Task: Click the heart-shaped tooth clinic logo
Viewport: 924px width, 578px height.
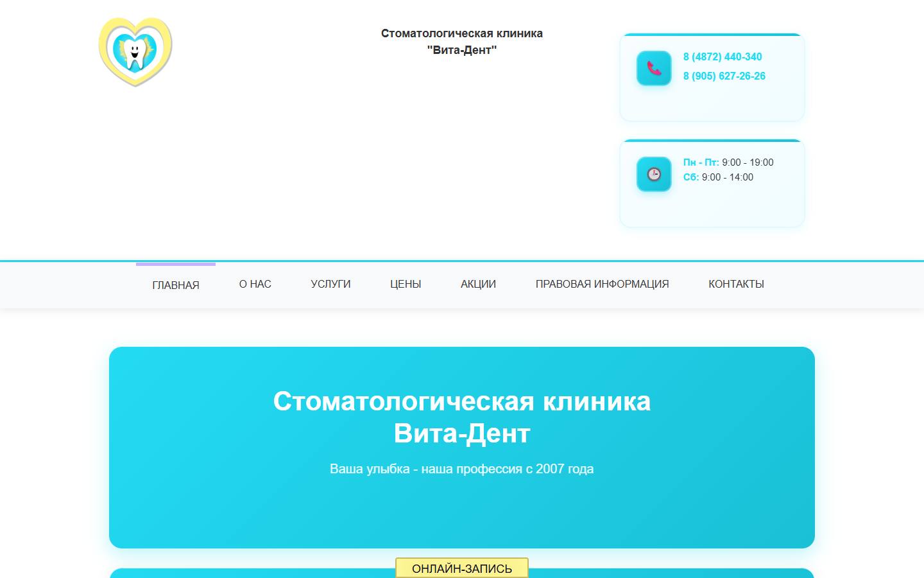Action: 135,52
